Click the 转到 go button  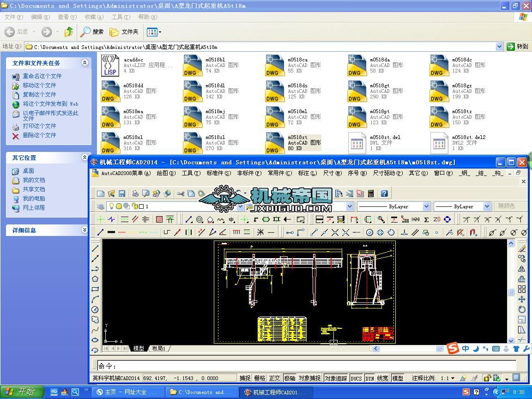pos(518,47)
